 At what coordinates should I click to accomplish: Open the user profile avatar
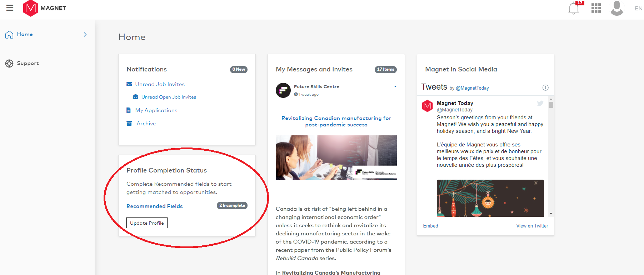tap(616, 8)
